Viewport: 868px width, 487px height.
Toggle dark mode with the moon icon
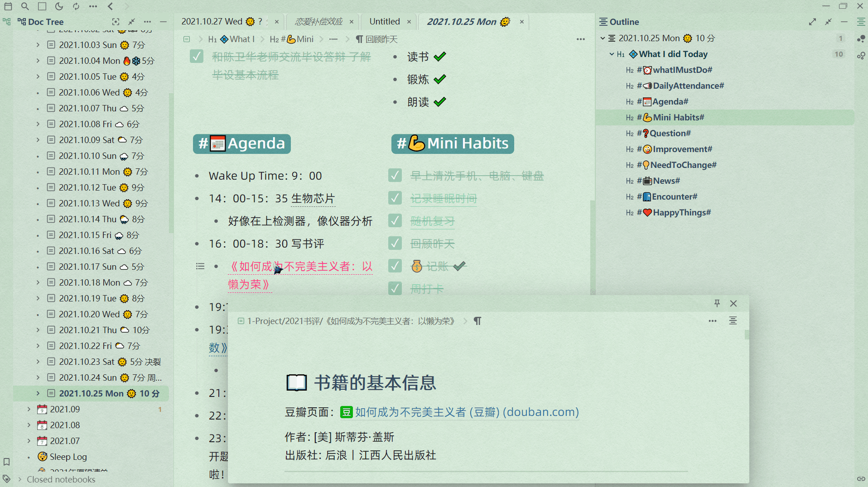[x=58, y=6]
